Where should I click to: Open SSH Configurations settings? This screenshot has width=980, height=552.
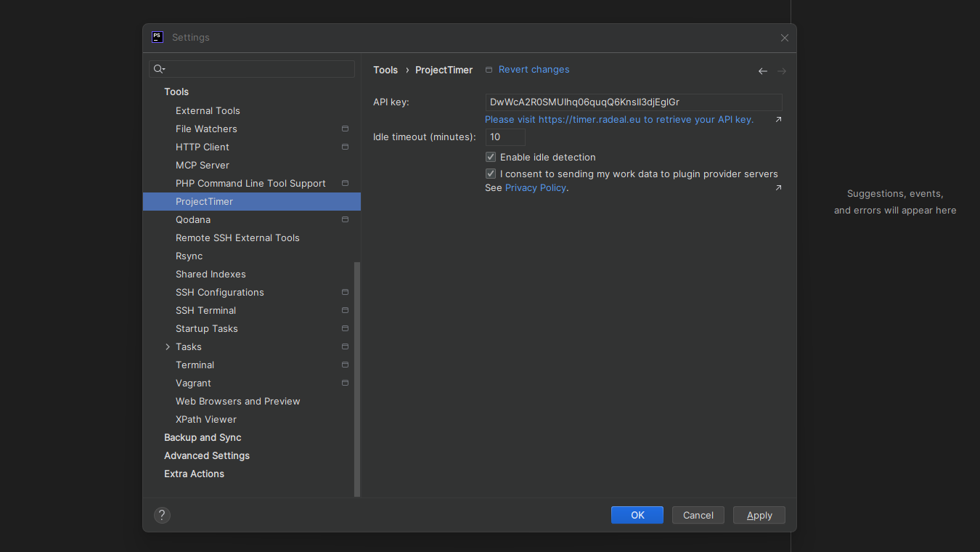[x=220, y=292]
